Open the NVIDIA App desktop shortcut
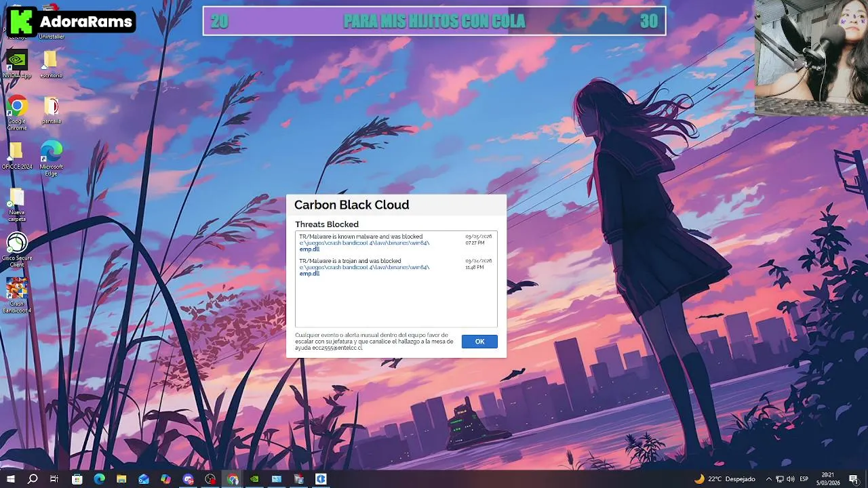 tap(17, 64)
